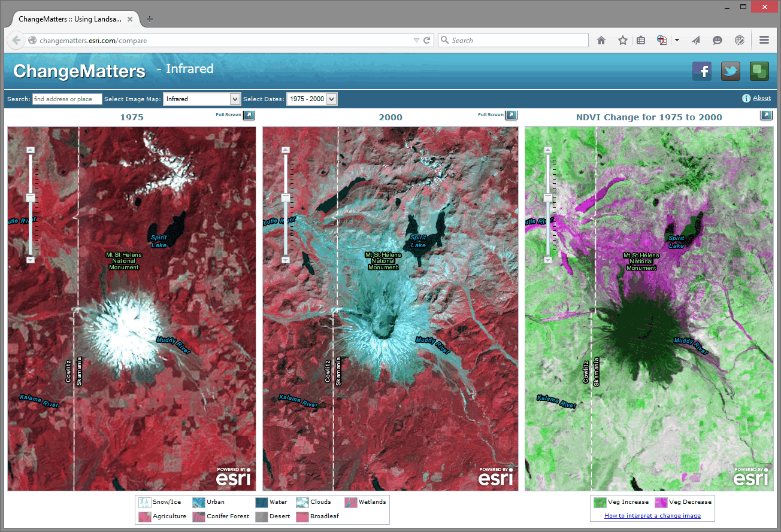Click the Clouds legend swatch

coord(302,502)
